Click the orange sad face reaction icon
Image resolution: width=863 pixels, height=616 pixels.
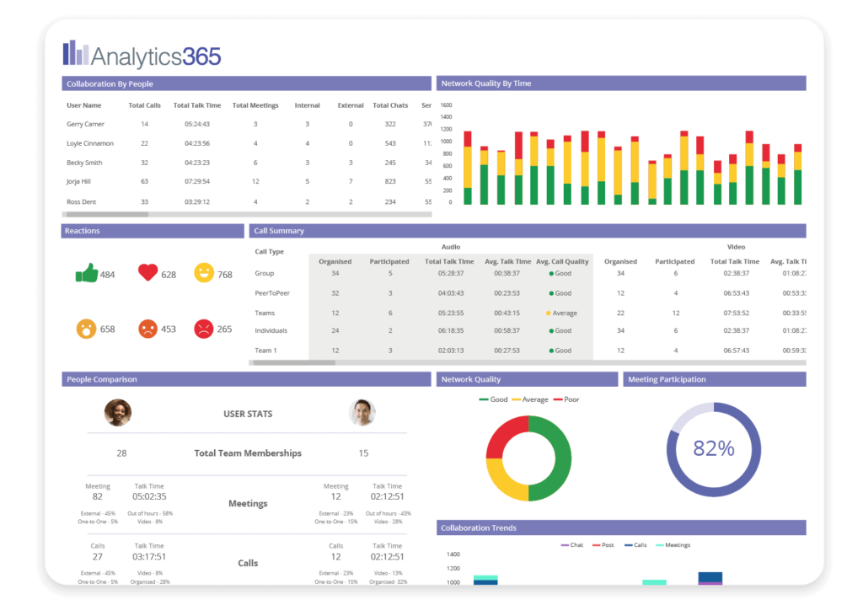coord(147,329)
